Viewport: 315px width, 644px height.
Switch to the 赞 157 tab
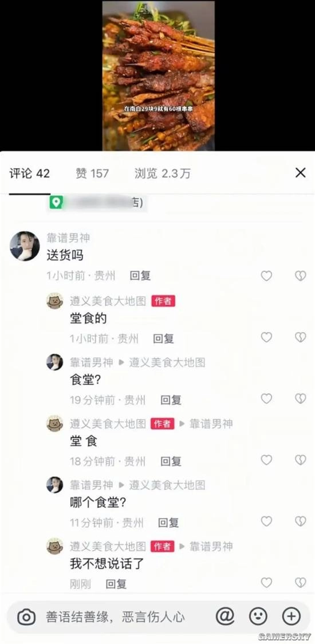click(92, 173)
